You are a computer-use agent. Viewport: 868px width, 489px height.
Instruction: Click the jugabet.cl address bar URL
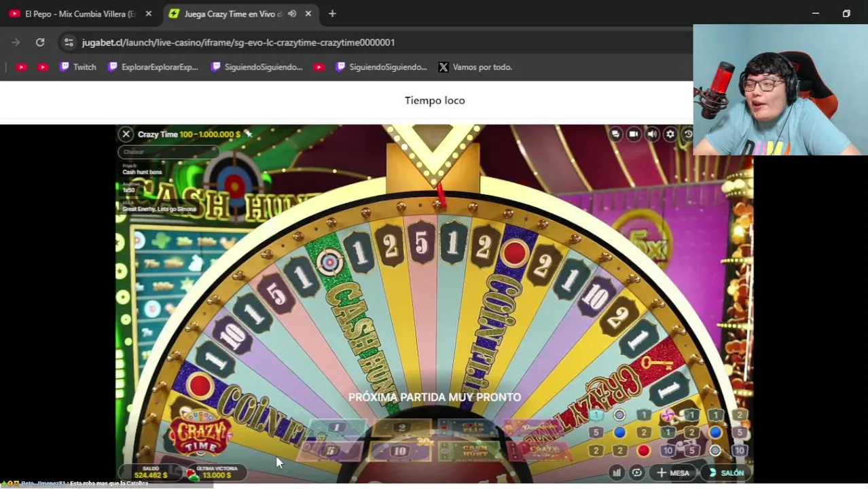point(238,42)
